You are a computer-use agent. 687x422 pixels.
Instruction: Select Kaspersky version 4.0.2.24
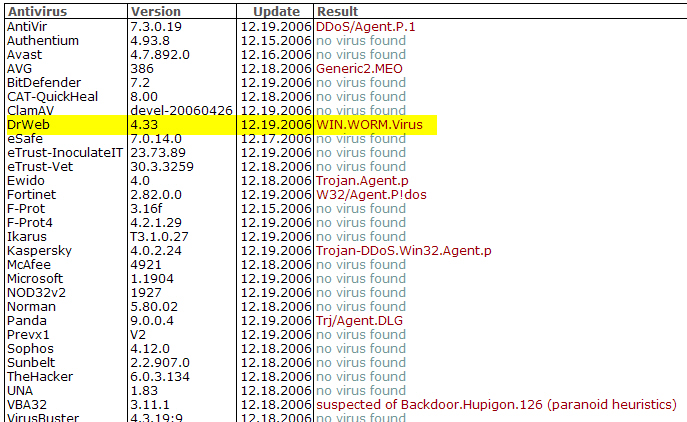point(156,251)
